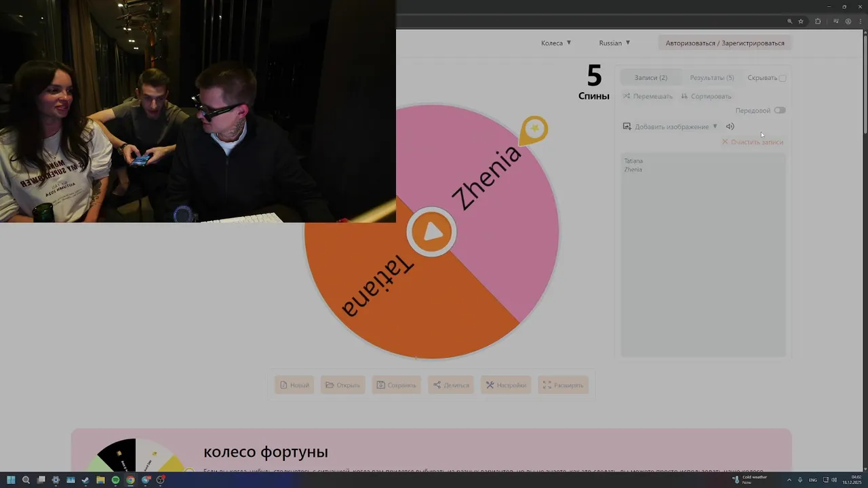Expand the system tray hidden icons chevron
The height and width of the screenshot is (488, 868).
click(x=789, y=480)
